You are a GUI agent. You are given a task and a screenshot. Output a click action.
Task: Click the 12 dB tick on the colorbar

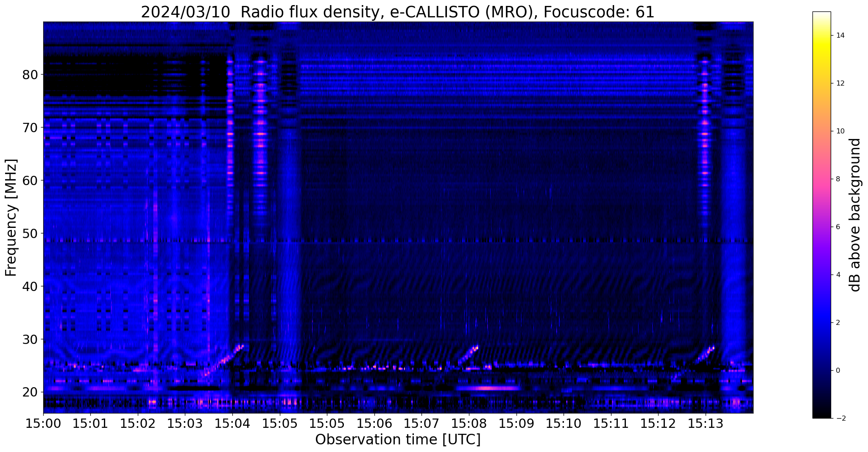[x=840, y=83]
